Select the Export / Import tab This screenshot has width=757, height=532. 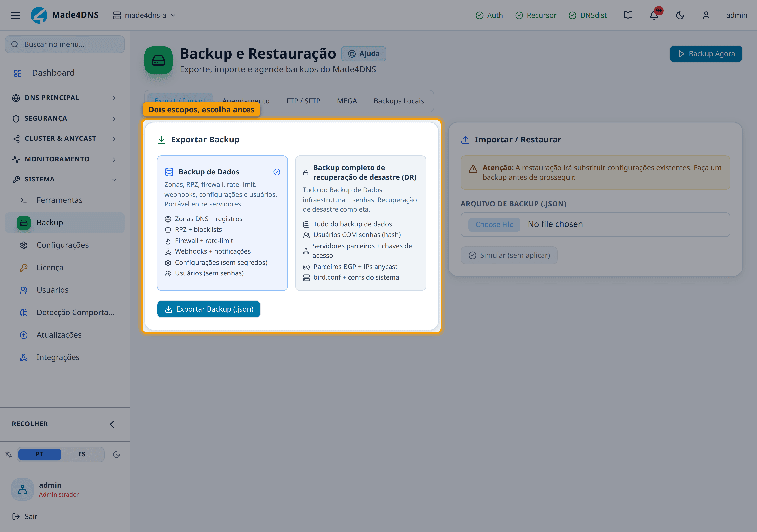[x=180, y=101]
